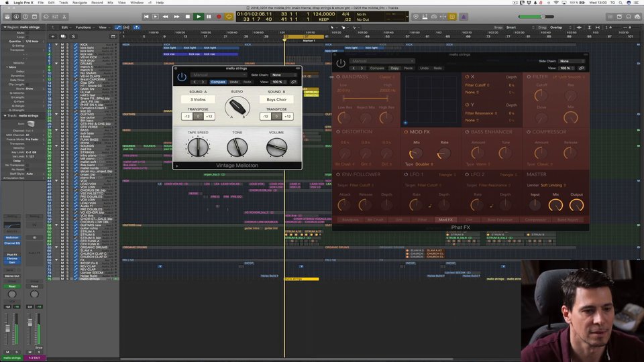Viewport: 644px width, 362px height.
Task: Click the duplicate track button
Action: tap(63, 36)
